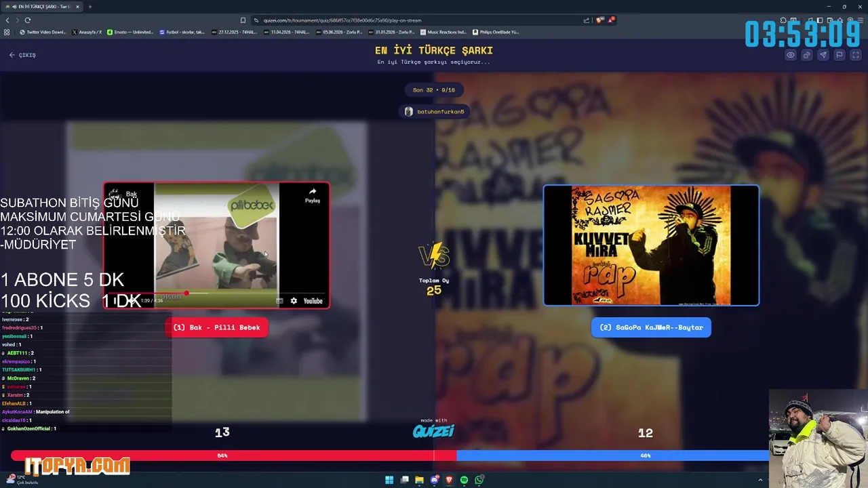Toggle the eye visibility icon in quiz toolbar
Screen dimensions: 868x488
(791, 55)
